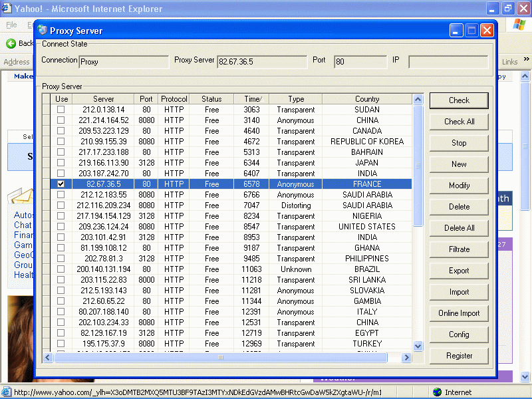Sort the list by Time column header
Screen dimensions: 532x399
pos(251,98)
